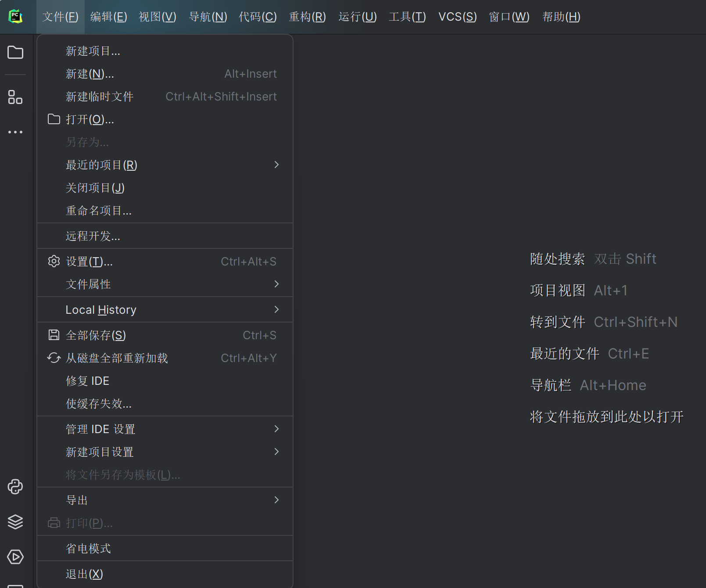Open the 窗口(W) menu
The width and height of the screenshot is (706, 588).
(509, 17)
